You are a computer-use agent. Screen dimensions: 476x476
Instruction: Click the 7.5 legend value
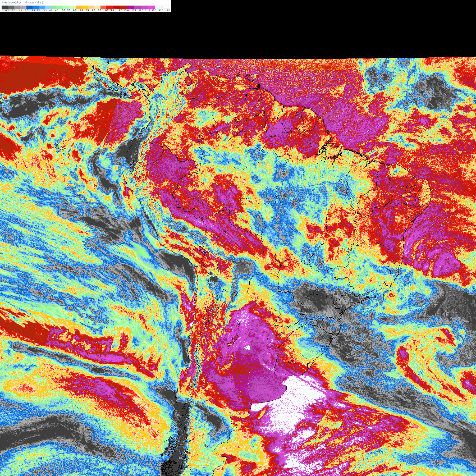[x=94, y=10]
